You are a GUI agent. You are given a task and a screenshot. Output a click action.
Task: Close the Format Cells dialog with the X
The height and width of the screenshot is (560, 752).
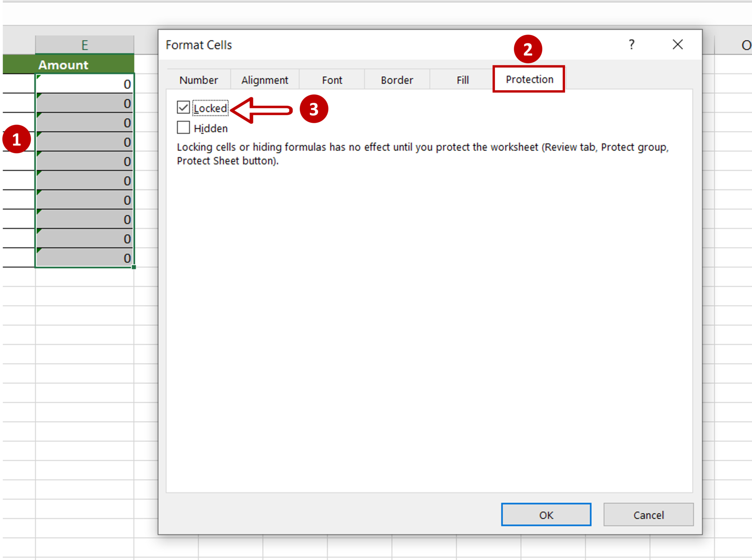click(x=678, y=44)
